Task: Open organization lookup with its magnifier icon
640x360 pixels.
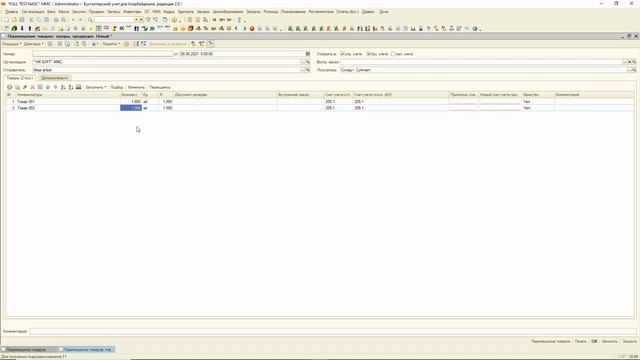Action: 308,62
